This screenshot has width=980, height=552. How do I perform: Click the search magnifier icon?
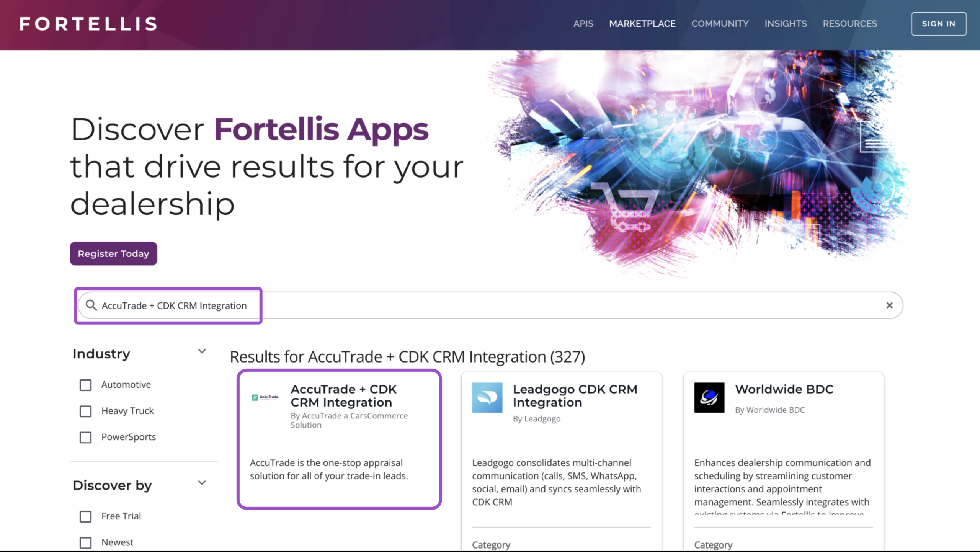(x=91, y=305)
